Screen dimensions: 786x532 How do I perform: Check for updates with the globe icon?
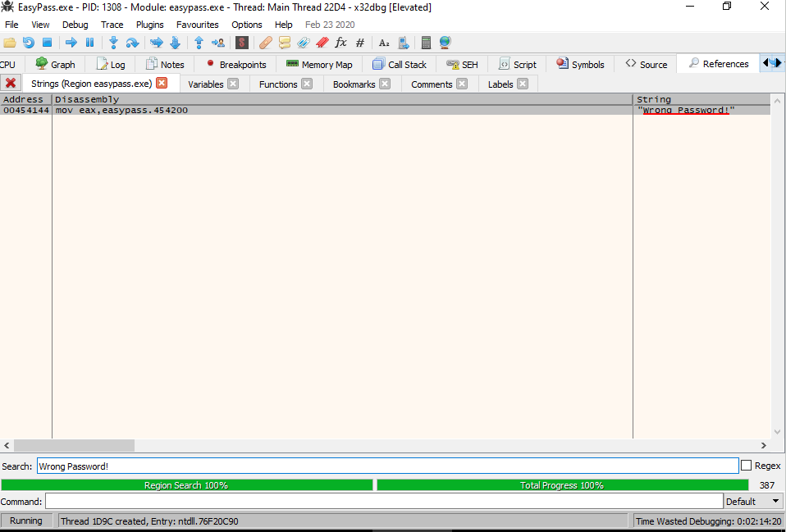coord(445,43)
